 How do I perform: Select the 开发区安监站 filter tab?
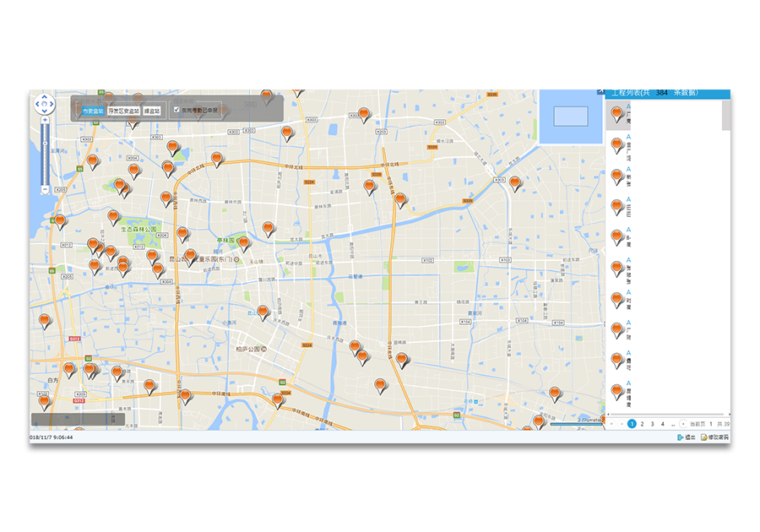coord(123,111)
